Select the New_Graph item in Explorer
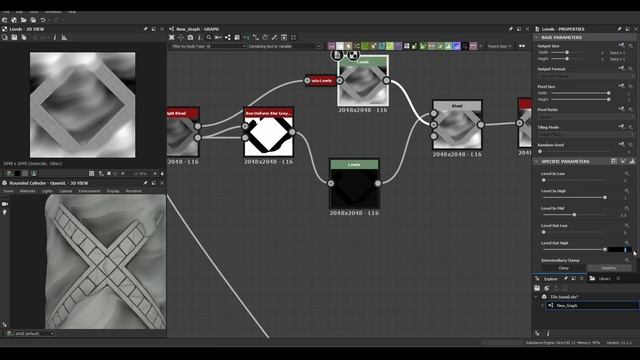The width and height of the screenshot is (640, 360). pyautogui.click(x=592, y=305)
